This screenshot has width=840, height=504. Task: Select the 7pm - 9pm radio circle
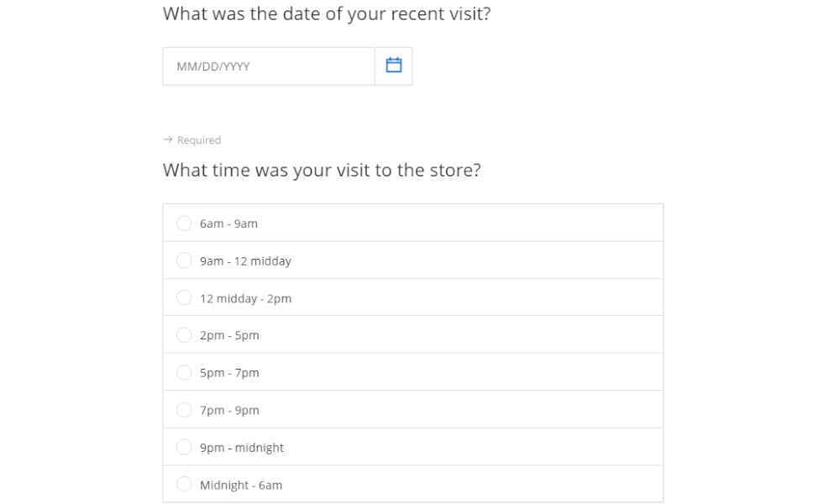[x=184, y=410]
